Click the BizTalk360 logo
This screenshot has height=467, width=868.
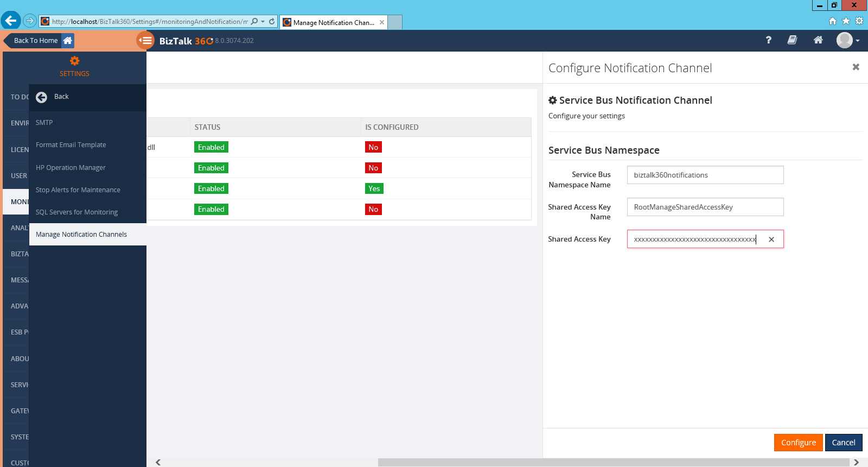pyautogui.click(x=186, y=41)
